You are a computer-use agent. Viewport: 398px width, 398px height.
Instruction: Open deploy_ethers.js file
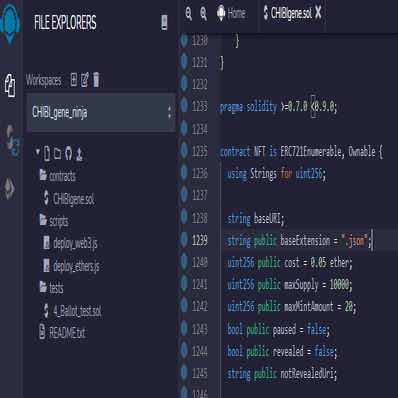tap(71, 266)
